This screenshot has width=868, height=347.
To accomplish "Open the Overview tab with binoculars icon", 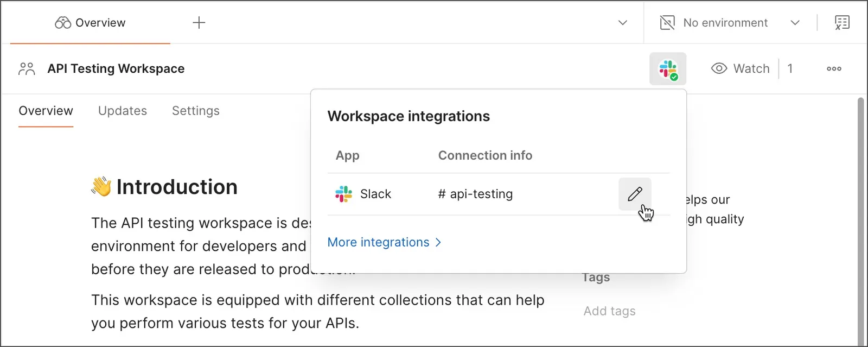I will [90, 23].
